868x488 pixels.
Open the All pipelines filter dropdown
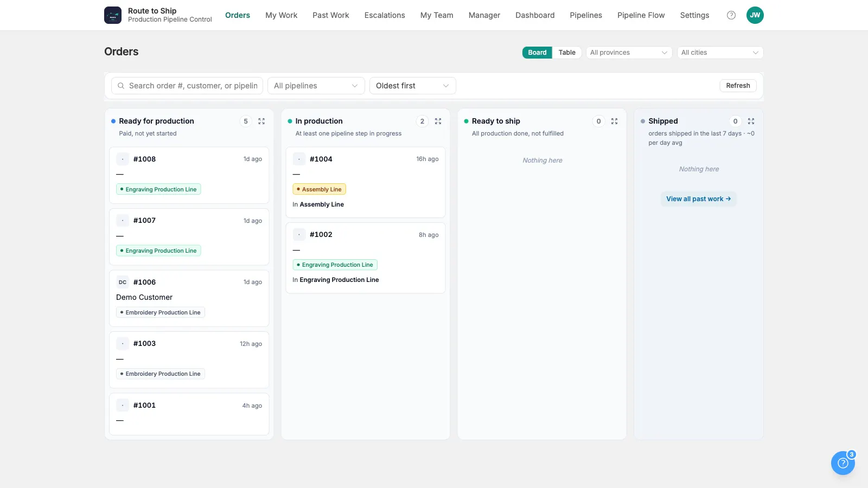[316, 86]
